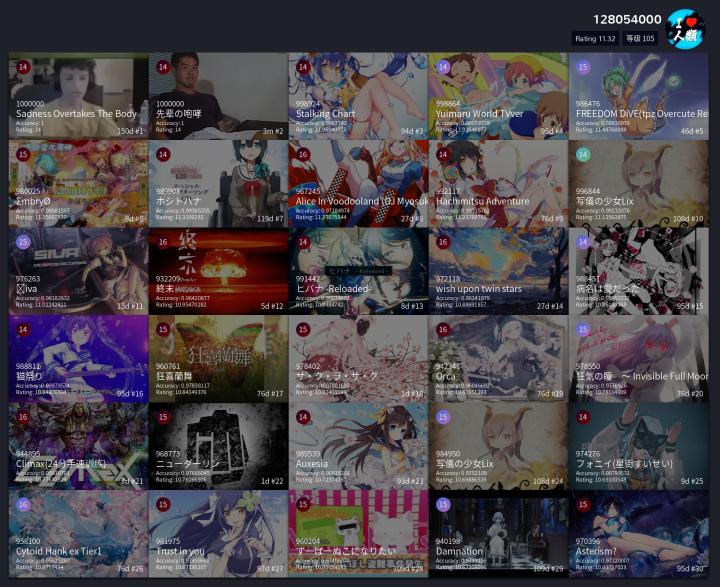
Task: Click the 15 badge on 狂喜蘭舞 card
Action: [x=163, y=329]
